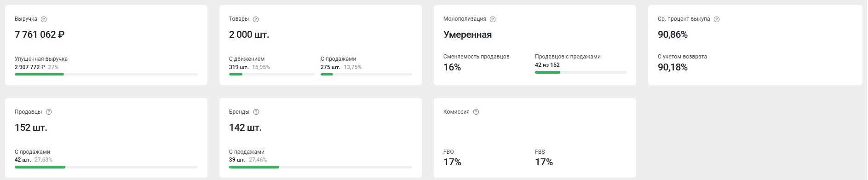Click the help icon next to Комиссия

pyautogui.click(x=476, y=112)
